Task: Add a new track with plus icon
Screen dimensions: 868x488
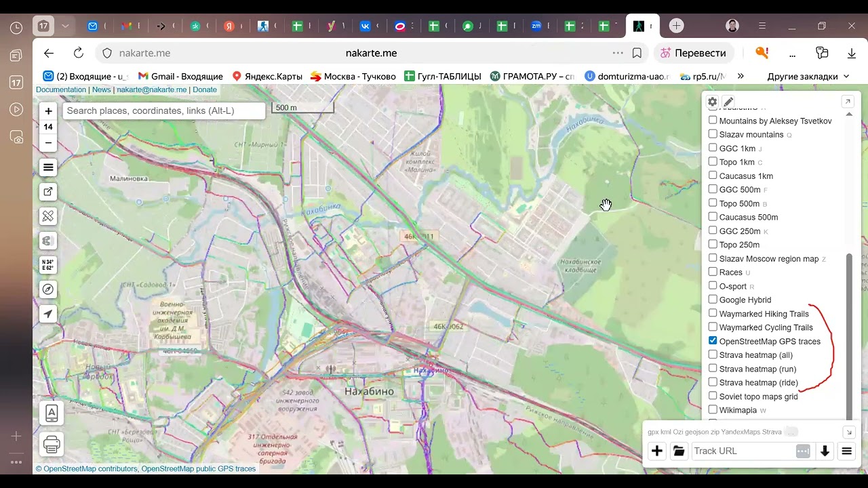Action: [x=657, y=451]
